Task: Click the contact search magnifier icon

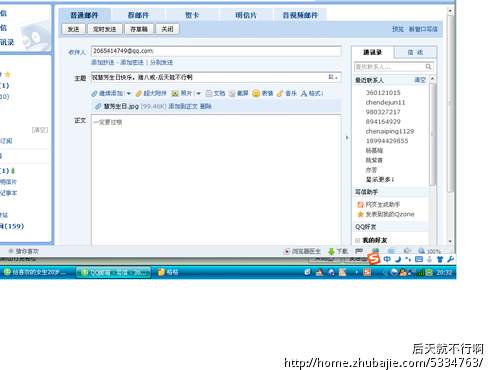Action: click(x=428, y=67)
